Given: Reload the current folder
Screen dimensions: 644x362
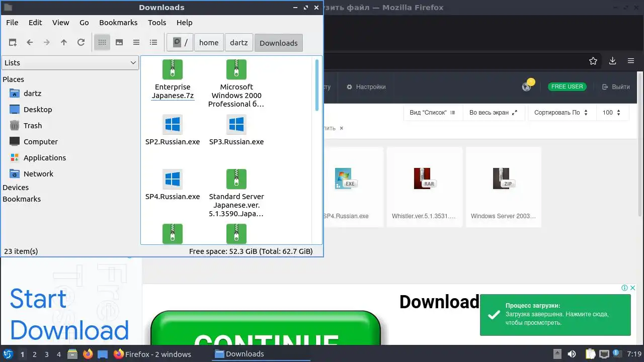Looking at the screenshot, I should (81, 43).
